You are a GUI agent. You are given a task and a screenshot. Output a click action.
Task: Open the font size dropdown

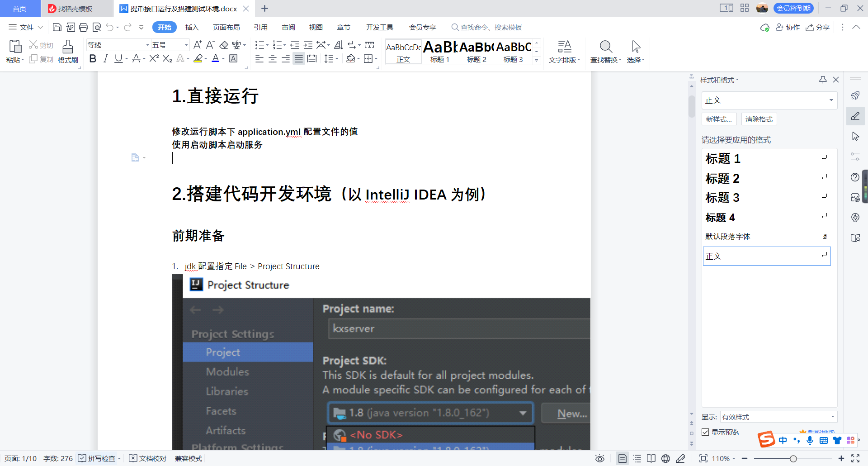(185, 45)
